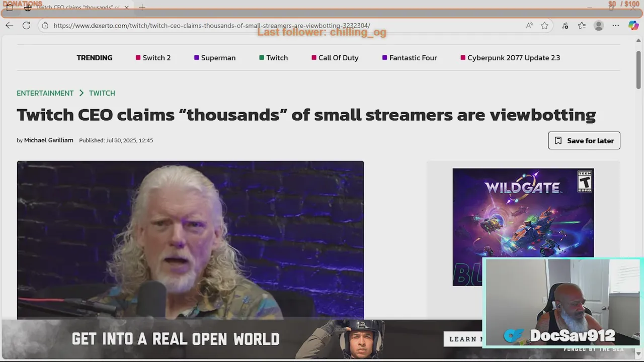Close the Twitch CEO article tab
The width and height of the screenshot is (644, 362).
point(127,8)
